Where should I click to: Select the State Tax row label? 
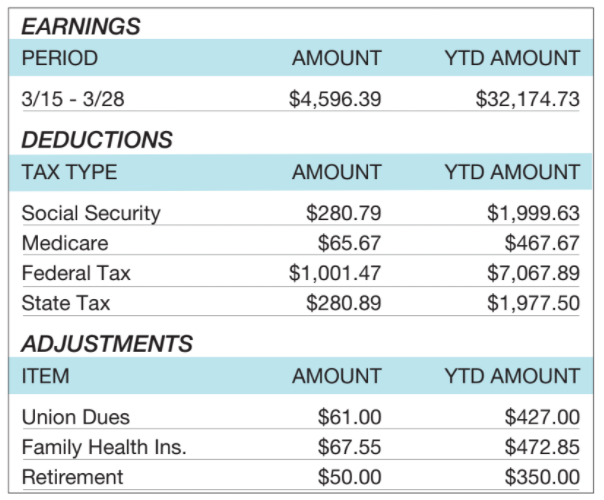click(x=66, y=303)
